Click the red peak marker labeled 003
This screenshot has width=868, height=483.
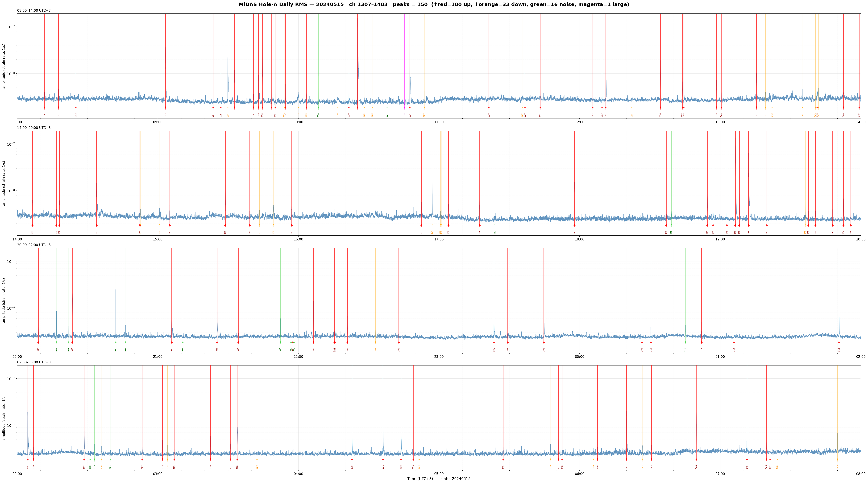click(x=166, y=108)
